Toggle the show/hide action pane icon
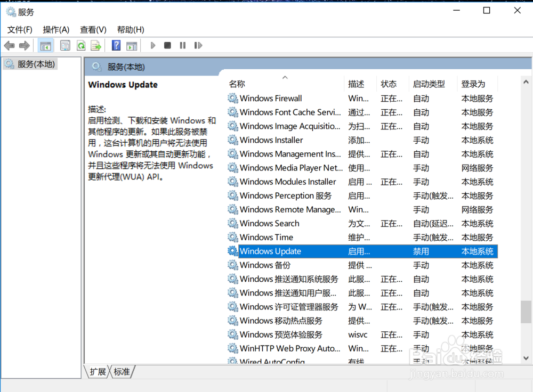The width and height of the screenshot is (533, 392). tap(132, 45)
